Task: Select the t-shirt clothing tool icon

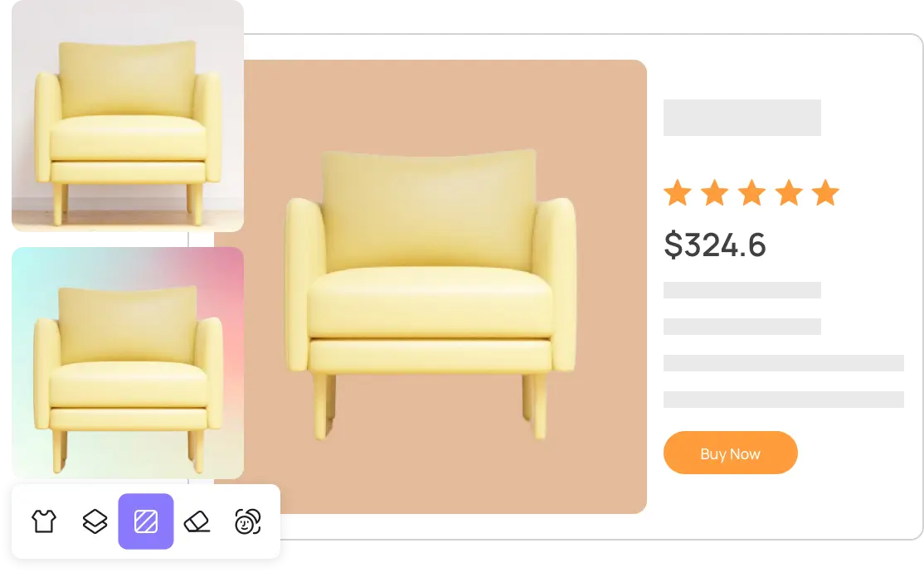Action: 44,521
